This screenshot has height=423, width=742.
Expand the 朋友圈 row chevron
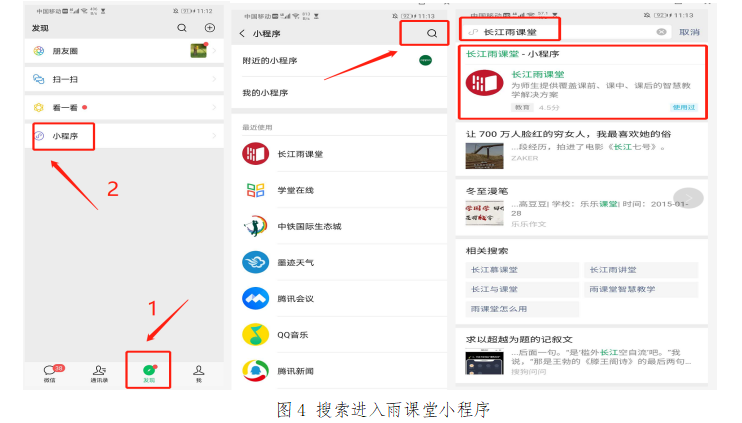[214, 51]
